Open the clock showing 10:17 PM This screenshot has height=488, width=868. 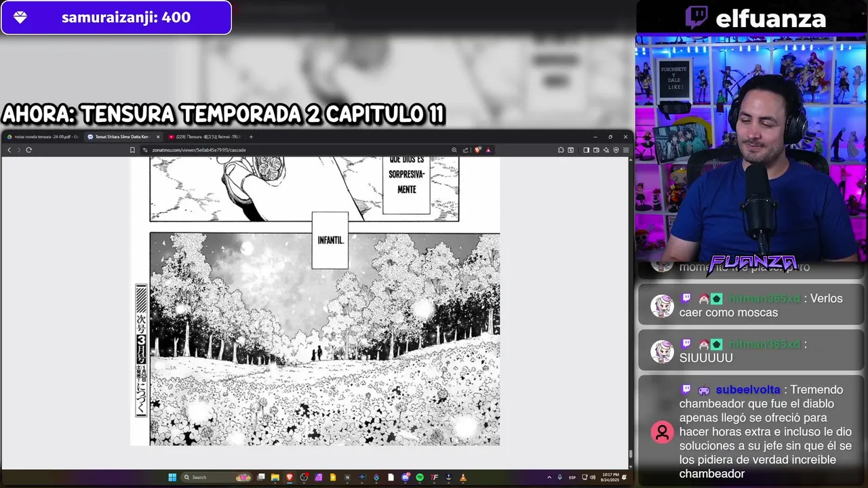[x=609, y=477]
